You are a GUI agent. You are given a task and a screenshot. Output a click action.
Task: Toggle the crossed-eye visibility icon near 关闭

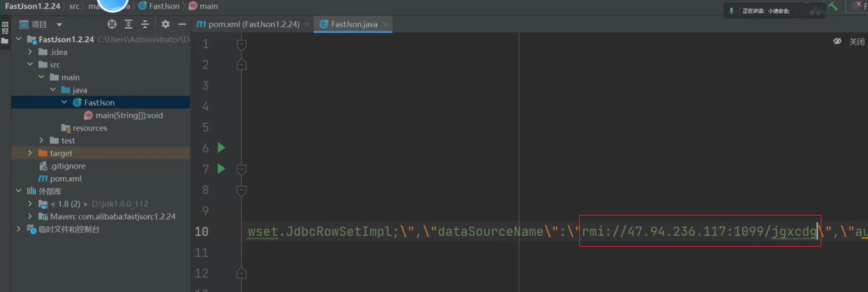tap(837, 41)
